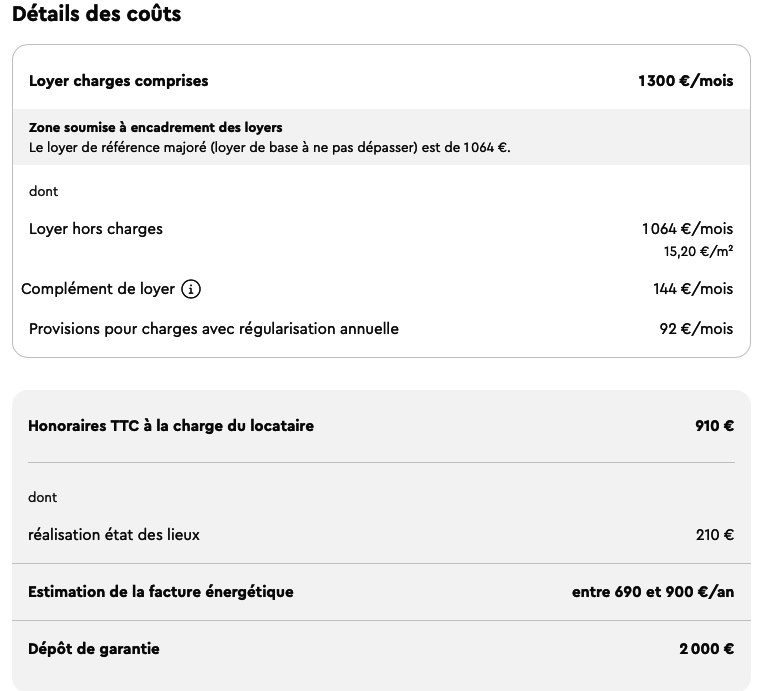Click the 144 €/mois complement amount

(x=693, y=289)
